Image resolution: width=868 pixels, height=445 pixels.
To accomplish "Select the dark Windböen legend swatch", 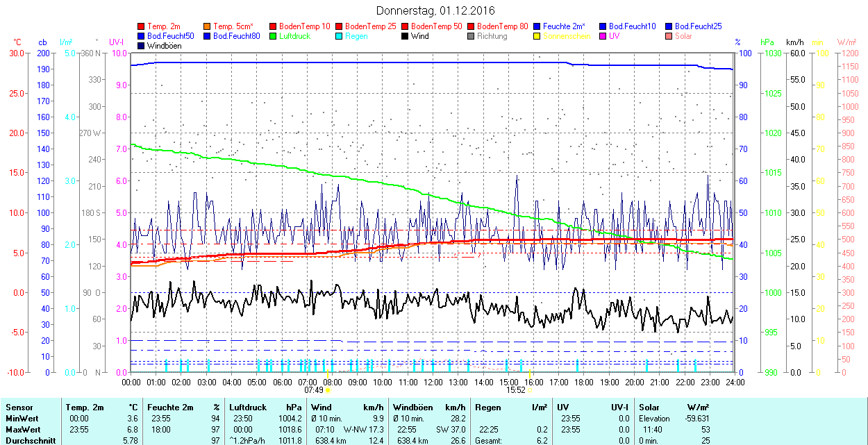I will [142, 46].
